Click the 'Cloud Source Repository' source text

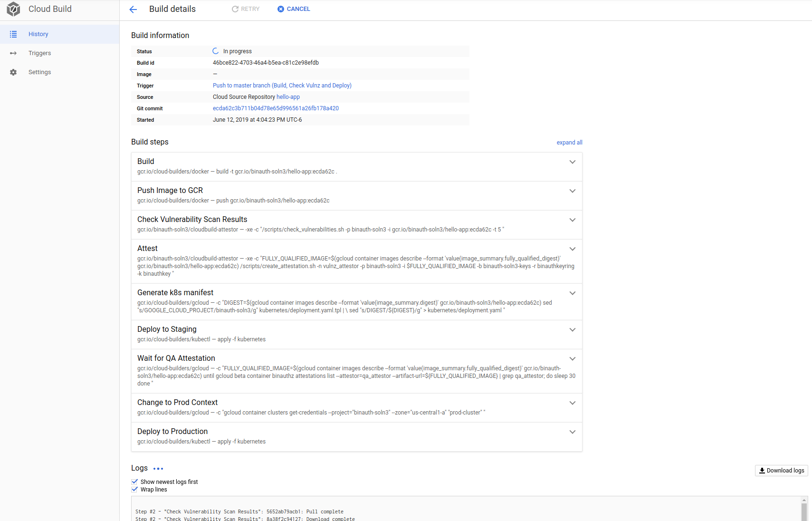click(244, 97)
